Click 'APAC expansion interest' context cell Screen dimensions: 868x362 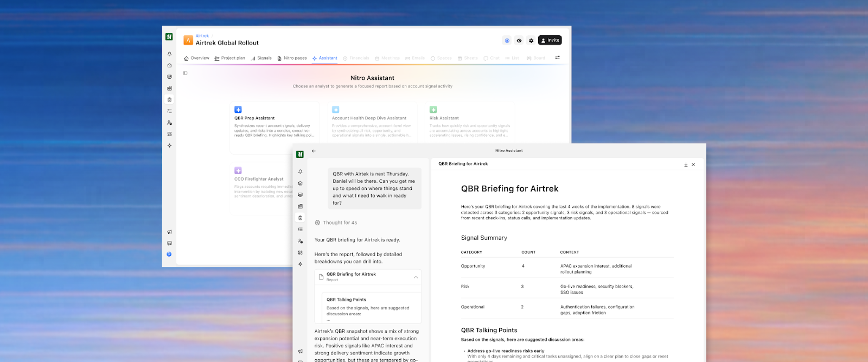[596, 269]
